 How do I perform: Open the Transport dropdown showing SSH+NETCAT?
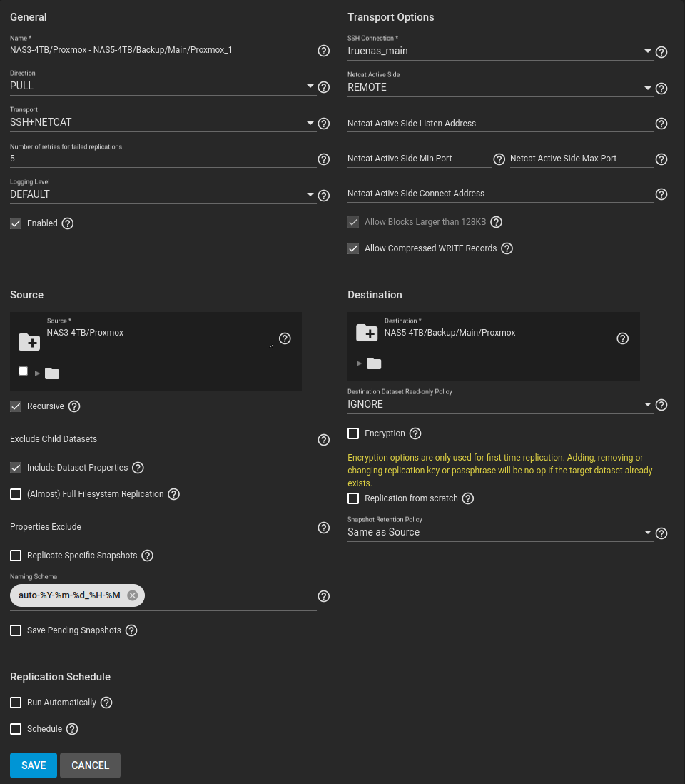click(x=163, y=123)
